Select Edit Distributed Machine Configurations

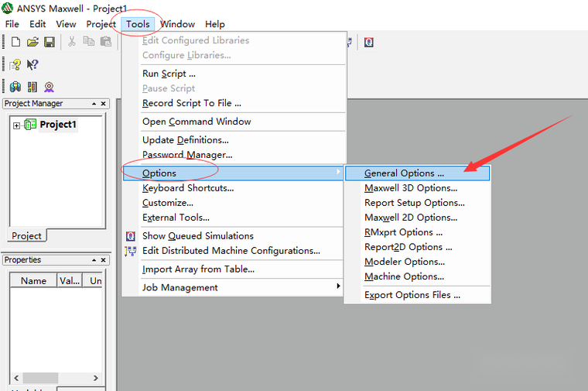tap(233, 251)
